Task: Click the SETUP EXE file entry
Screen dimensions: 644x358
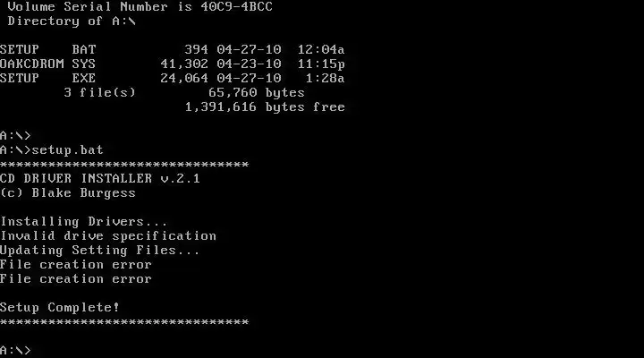Action: [x=172, y=78]
